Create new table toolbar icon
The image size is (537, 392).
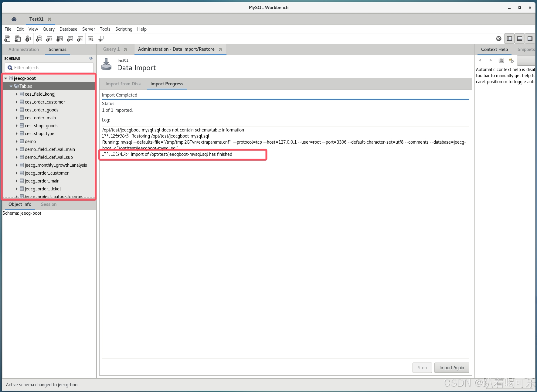(49, 39)
